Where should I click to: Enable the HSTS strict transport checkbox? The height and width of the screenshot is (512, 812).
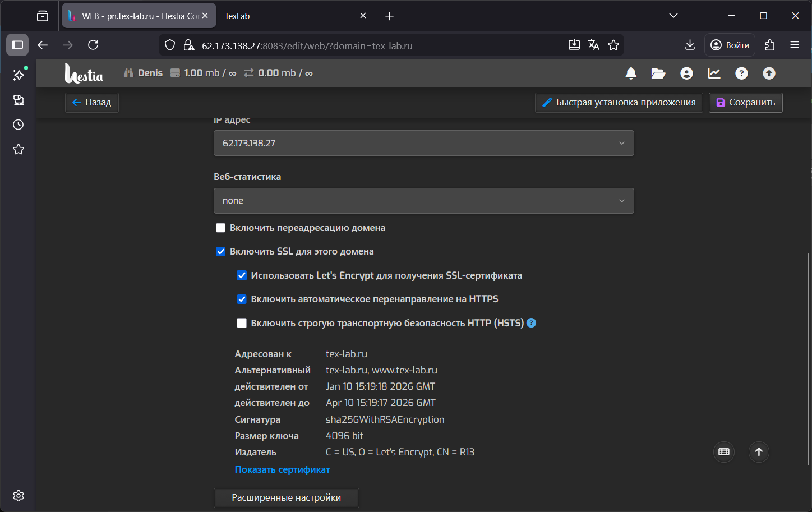click(242, 323)
